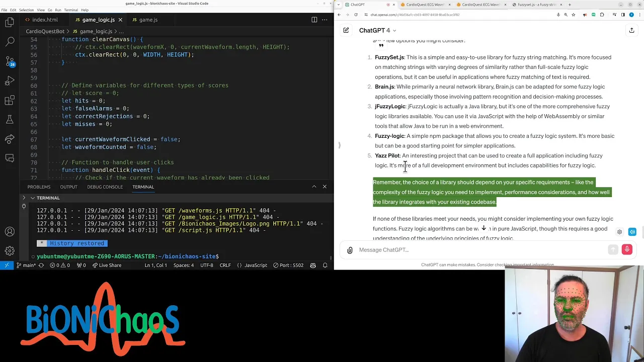
Task: Open notifications bell in VS Code status bar
Action: click(325, 265)
